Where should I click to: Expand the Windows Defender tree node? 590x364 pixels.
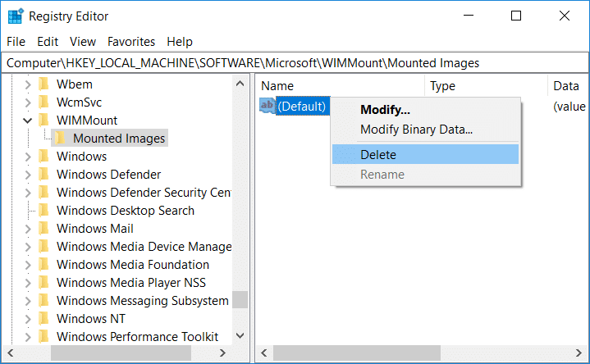(28, 175)
